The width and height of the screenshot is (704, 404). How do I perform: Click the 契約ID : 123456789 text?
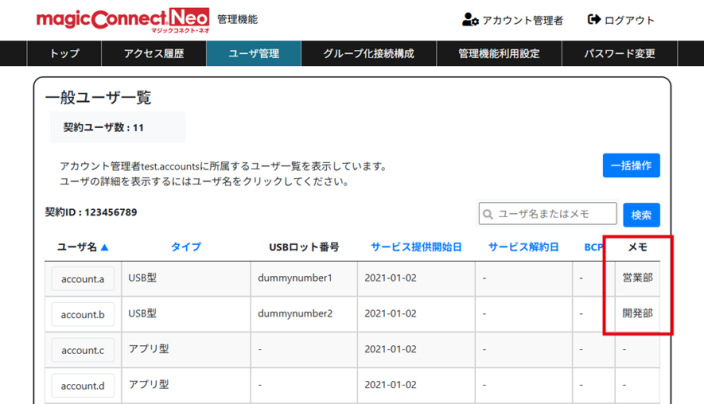coord(91,212)
